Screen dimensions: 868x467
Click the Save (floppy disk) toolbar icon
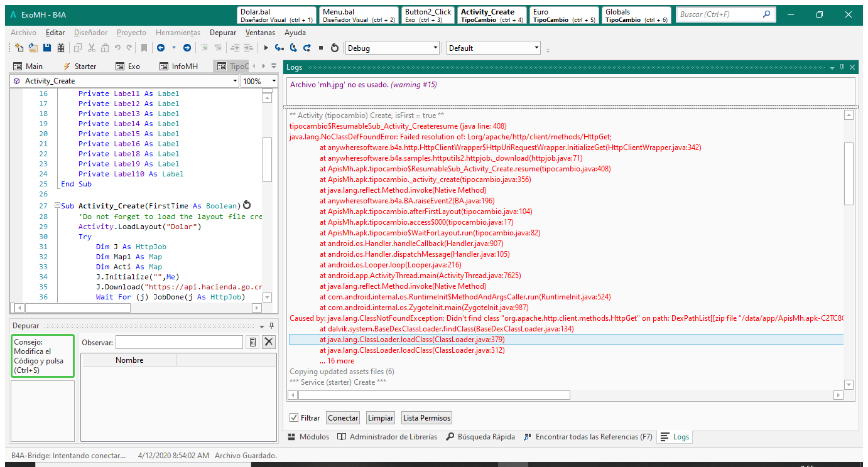pos(46,48)
